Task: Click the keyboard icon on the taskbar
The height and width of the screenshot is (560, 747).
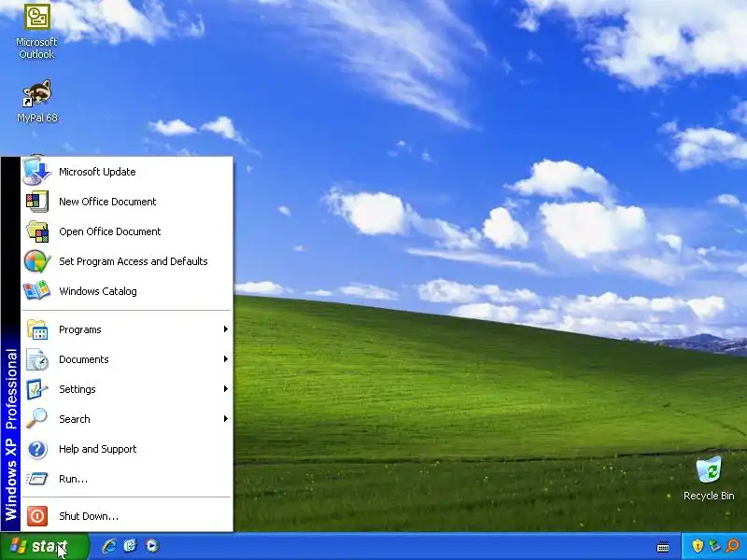Action: pyautogui.click(x=663, y=546)
